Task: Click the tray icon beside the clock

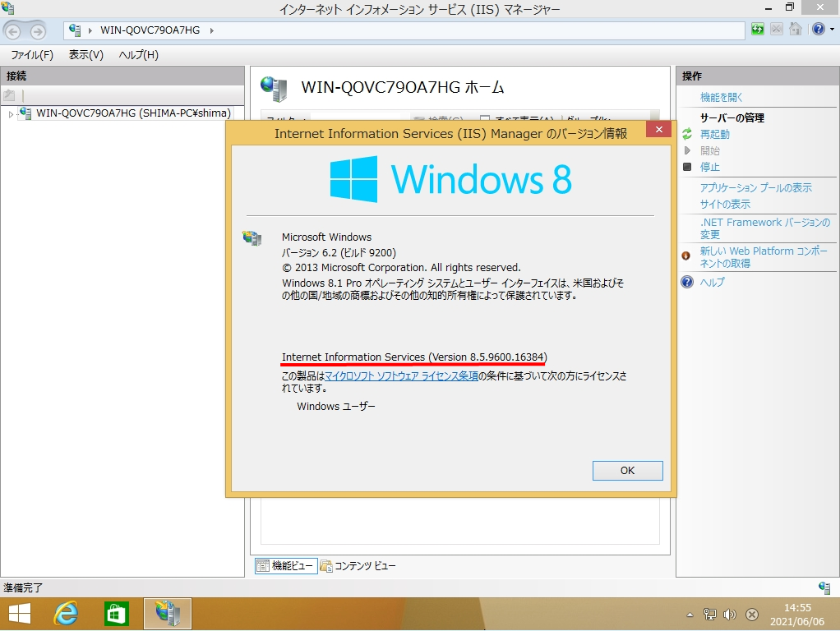Action: tap(752, 615)
